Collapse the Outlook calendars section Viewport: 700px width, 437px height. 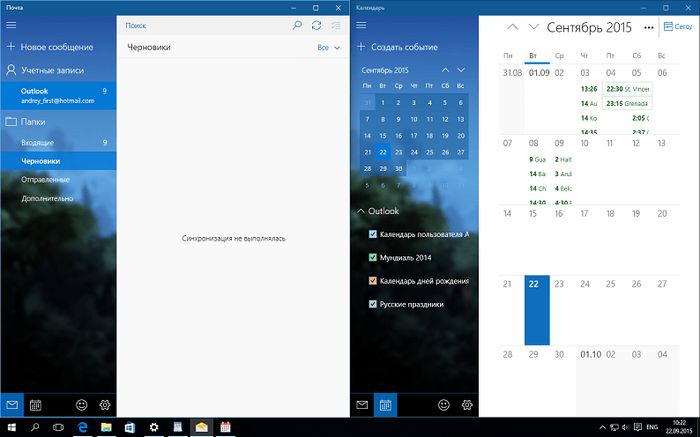361,211
